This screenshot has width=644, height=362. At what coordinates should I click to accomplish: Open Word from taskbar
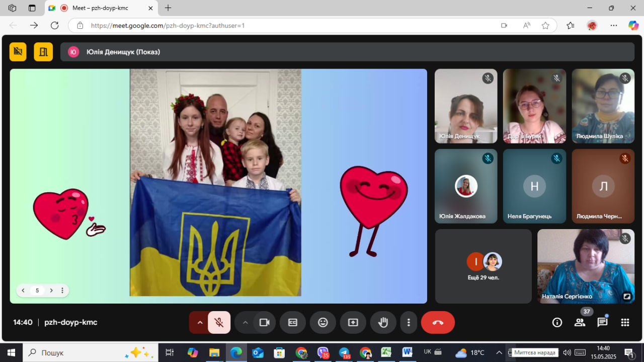click(407, 352)
